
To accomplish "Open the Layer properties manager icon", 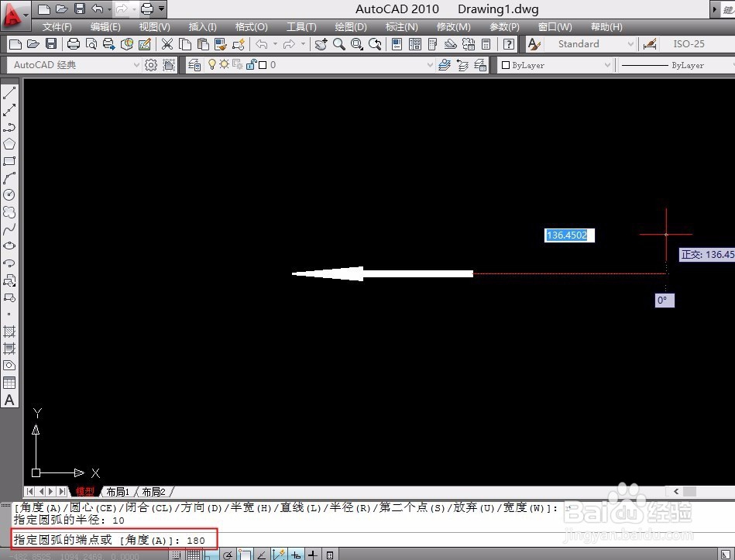I will click(194, 65).
